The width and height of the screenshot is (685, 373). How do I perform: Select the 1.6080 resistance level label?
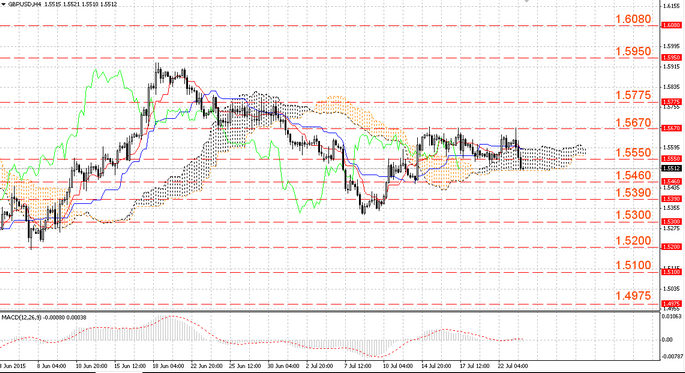click(x=633, y=19)
